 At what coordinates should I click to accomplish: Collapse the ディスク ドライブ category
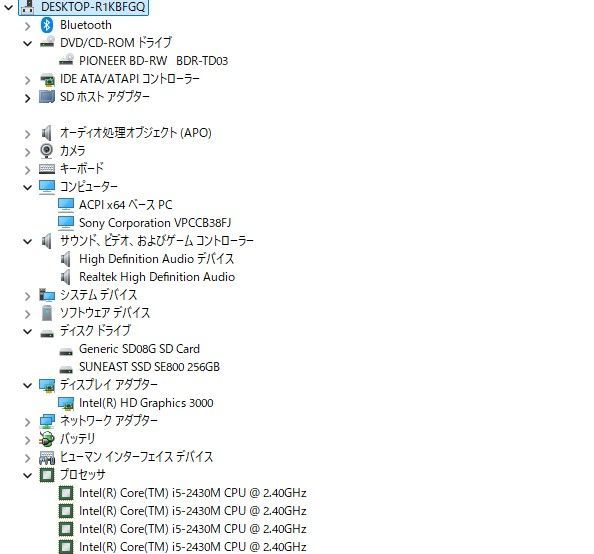27,331
